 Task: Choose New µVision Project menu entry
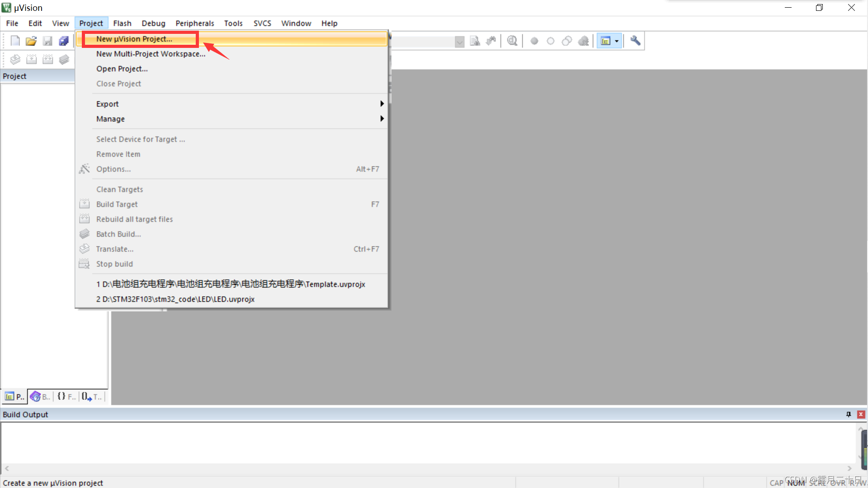(231, 39)
